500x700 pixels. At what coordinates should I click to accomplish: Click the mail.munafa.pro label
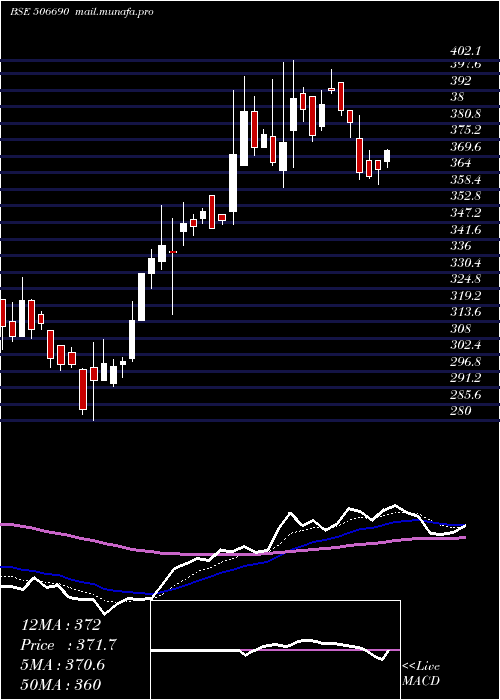coord(113,12)
